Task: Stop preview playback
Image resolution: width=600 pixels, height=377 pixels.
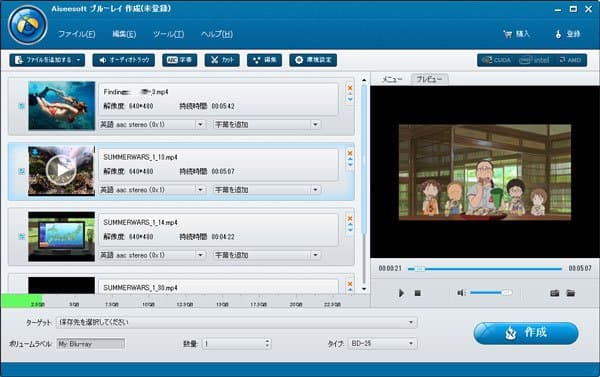Action: click(417, 293)
